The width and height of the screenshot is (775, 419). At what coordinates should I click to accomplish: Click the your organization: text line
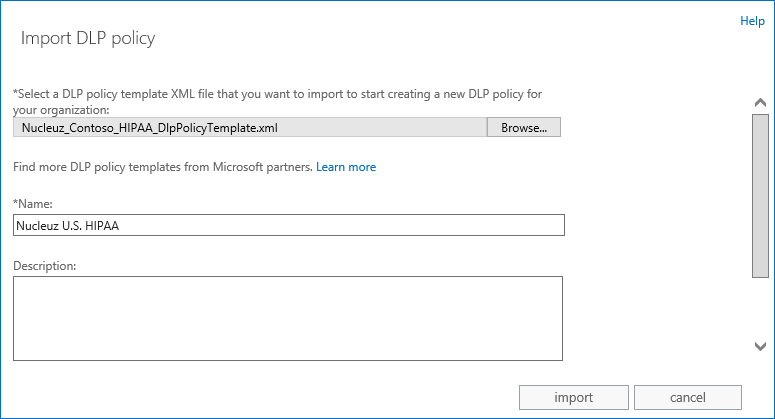(x=61, y=110)
